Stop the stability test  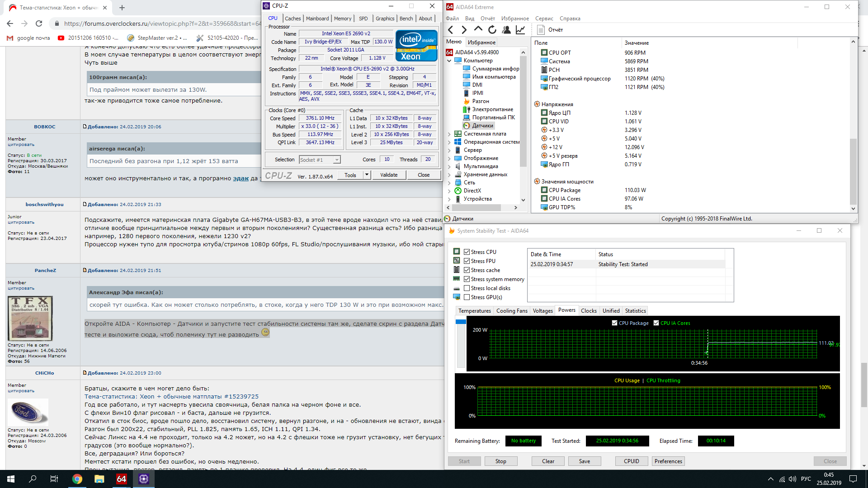coord(500,461)
